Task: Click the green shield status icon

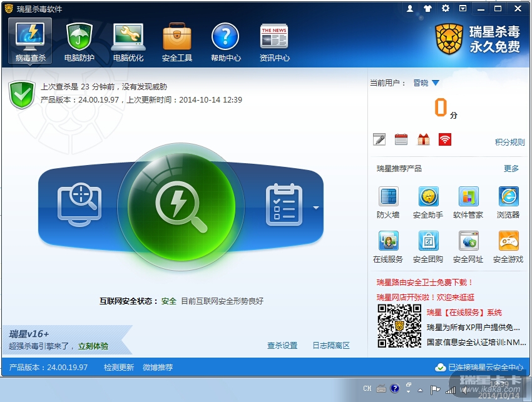Action: coord(22,94)
